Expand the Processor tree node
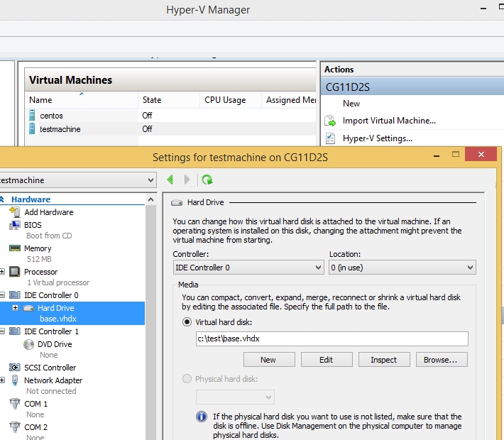Viewport: 504px width, 440px height. point(2,272)
